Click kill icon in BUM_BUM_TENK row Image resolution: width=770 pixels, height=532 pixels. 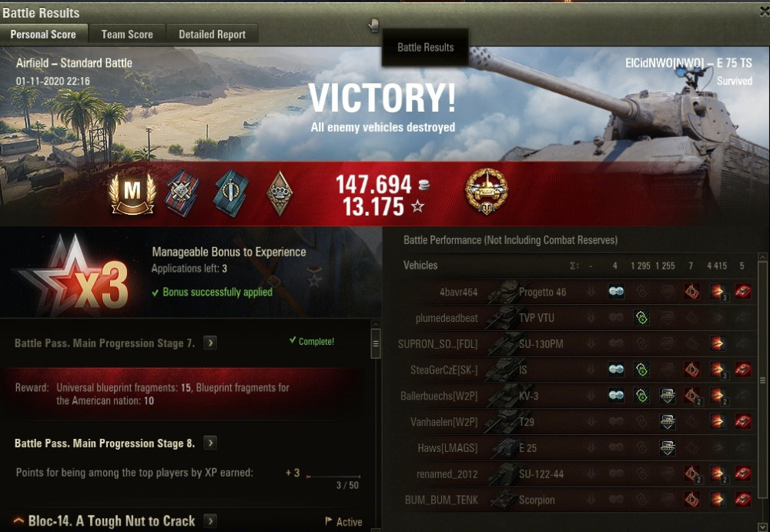point(742,500)
